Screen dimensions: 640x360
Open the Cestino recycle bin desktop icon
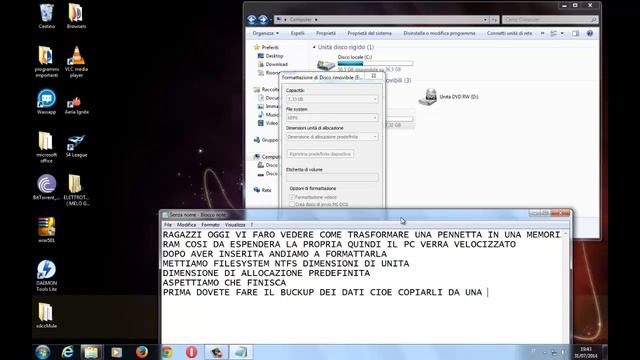click(47, 16)
